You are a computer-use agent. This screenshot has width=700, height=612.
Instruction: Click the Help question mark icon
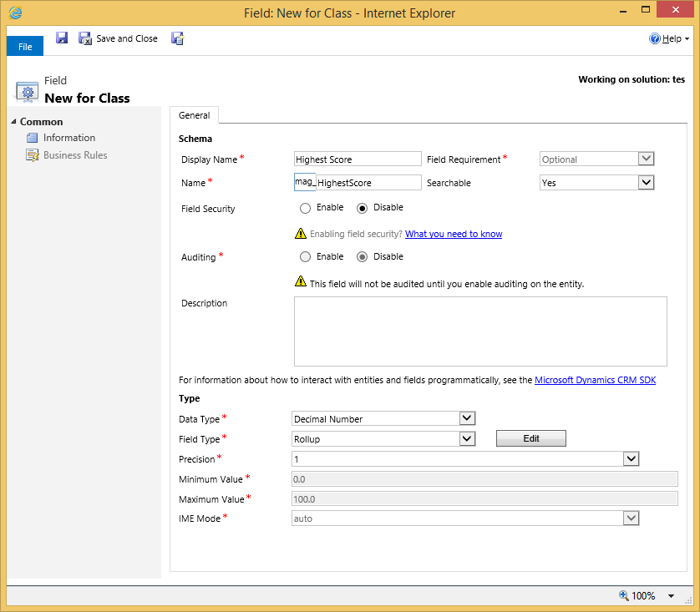[x=655, y=39]
